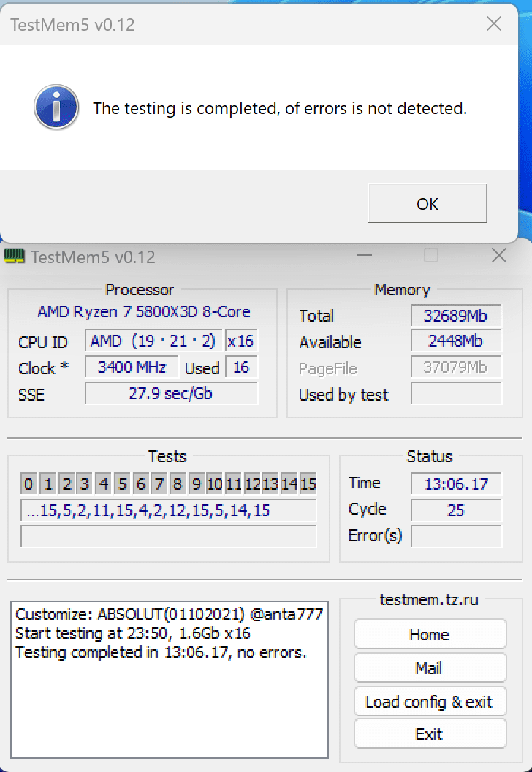Image resolution: width=532 pixels, height=772 pixels.
Task: Click the x16 thread count field
Action: point(241,341)
